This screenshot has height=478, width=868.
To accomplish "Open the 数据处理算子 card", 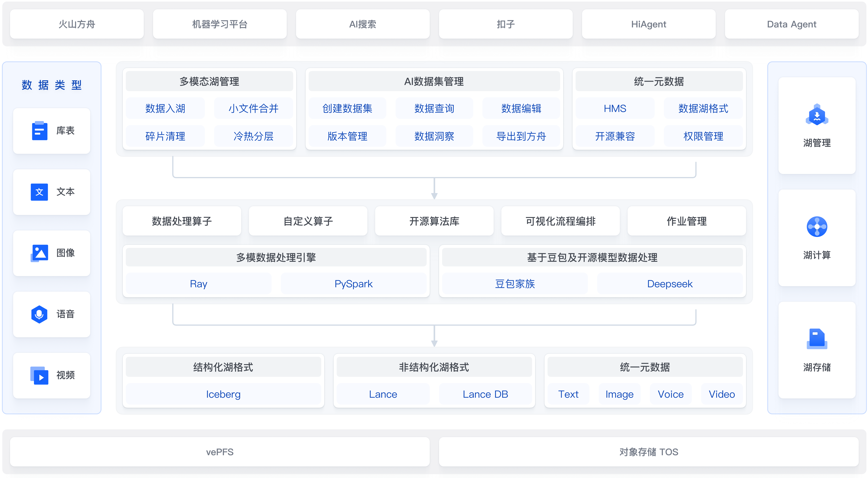I will [x=182, y=221].
